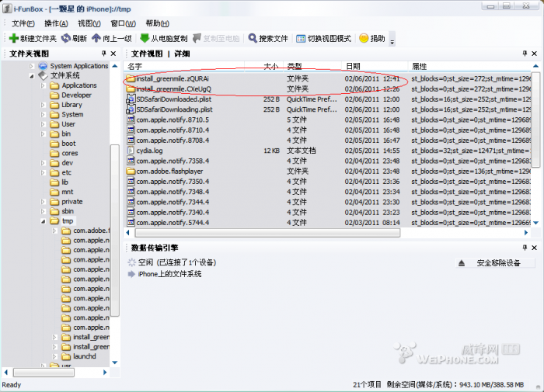The width and height of the screenshot is (544, 392).
Task: Click file list horizontal scrollbar thumb
Action: point(267,233)
